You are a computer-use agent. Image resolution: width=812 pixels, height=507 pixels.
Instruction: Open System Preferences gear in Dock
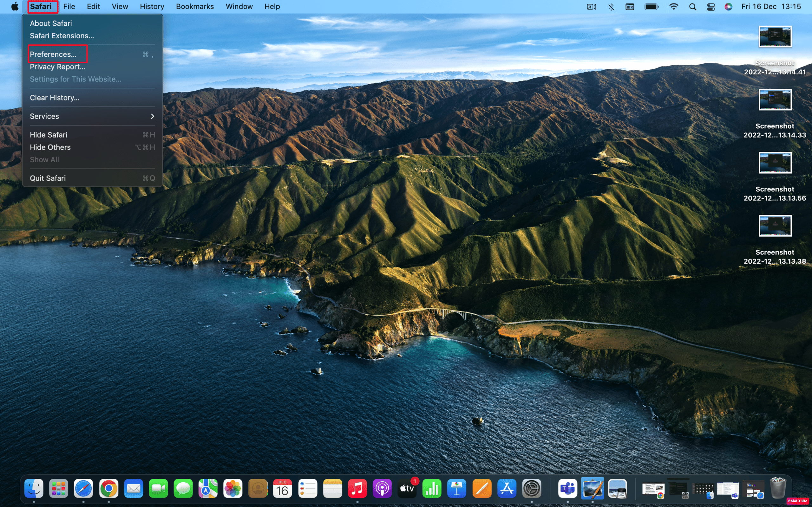[x=532, y=489]
